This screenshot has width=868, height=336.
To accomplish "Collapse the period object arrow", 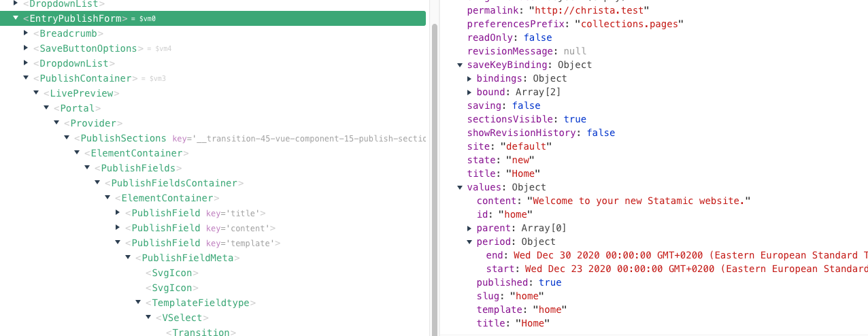I will 469,241.
